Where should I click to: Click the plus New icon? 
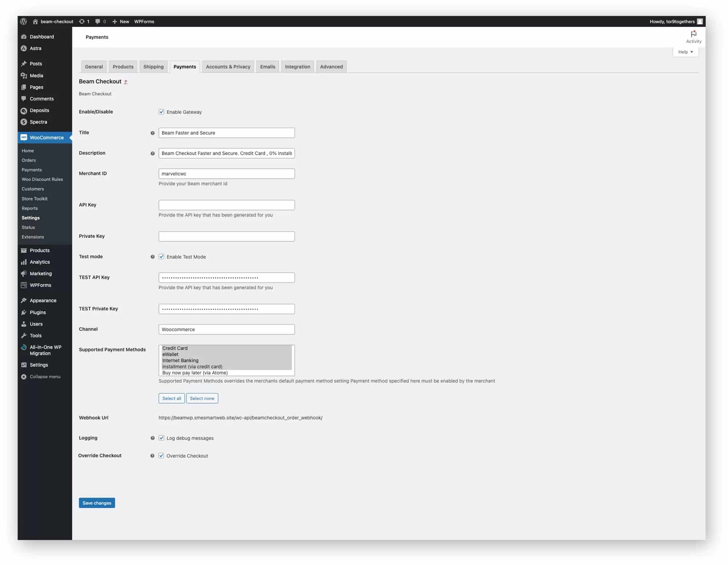tap(115, 21)
